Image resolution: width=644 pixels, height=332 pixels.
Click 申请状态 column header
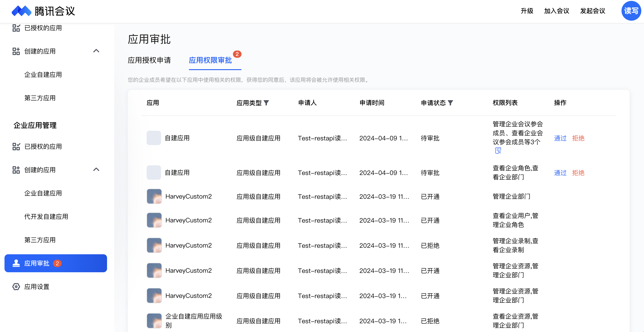click(433, 103)
